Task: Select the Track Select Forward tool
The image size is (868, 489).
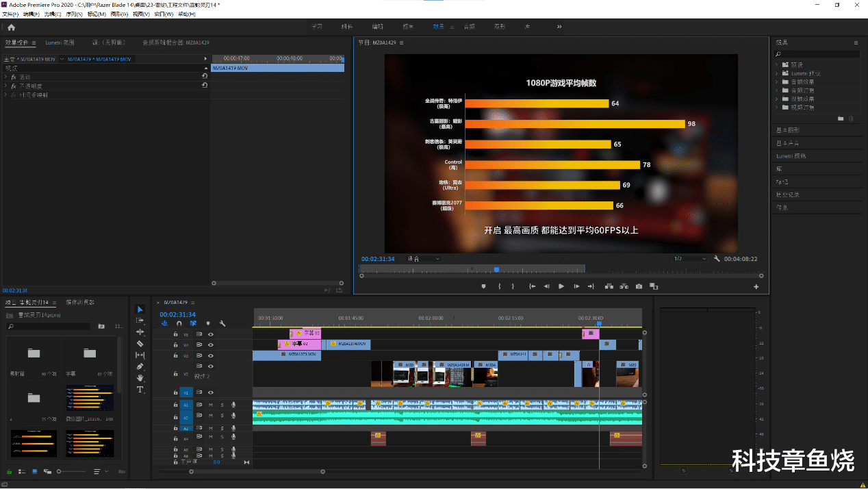Action: pyautogui.click(x=140, y=321)
